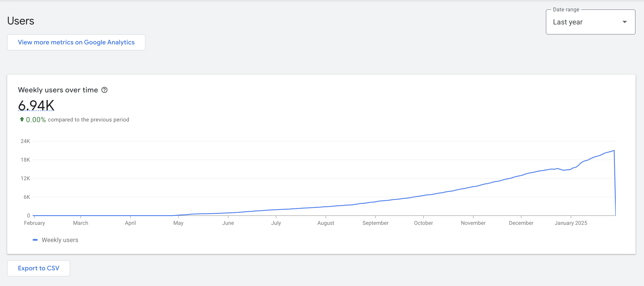
Task: Click the Weekly users over time title
Action: [x=58, y=90]
